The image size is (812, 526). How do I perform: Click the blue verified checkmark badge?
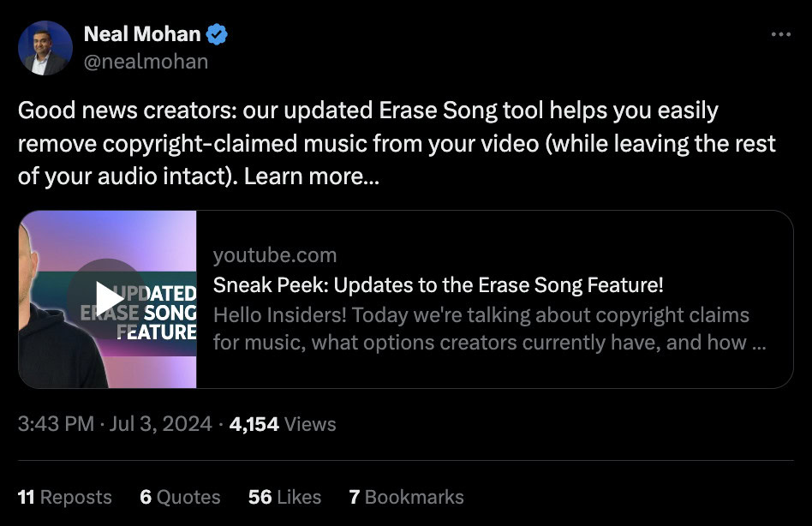coord(218,35)
